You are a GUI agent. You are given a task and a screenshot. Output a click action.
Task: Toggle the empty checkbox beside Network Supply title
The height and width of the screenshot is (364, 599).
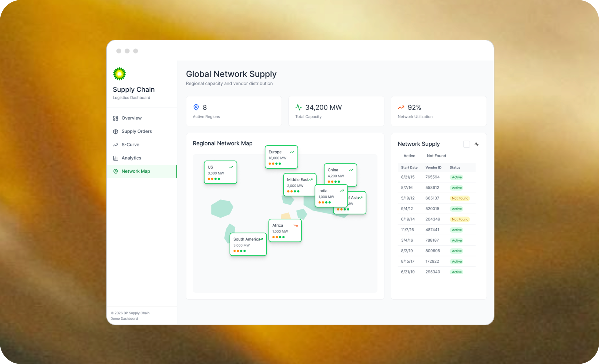click(x=466, y=144)
